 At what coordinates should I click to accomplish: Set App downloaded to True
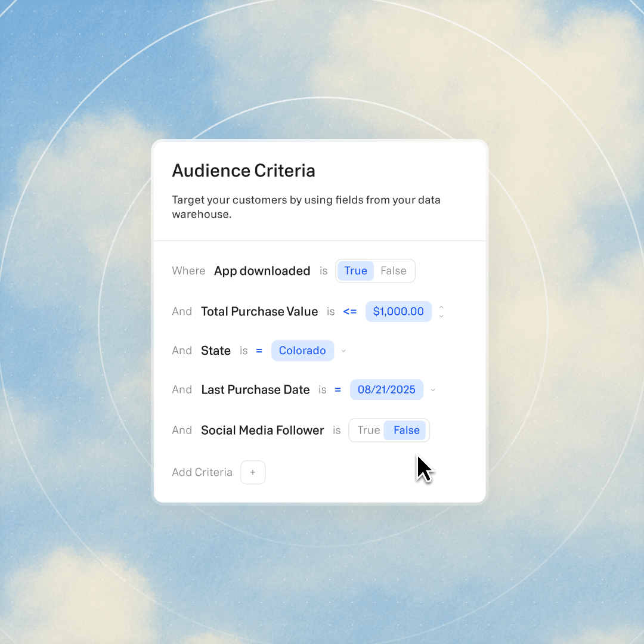356,271
